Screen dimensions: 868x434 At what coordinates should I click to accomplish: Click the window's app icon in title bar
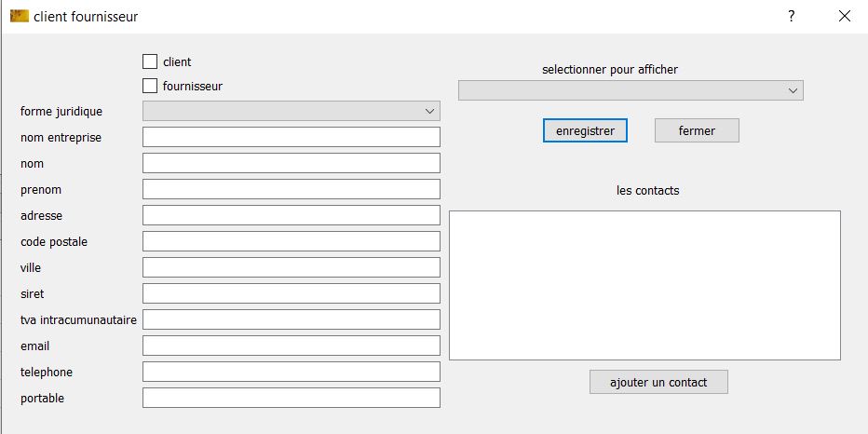(x=19, y=16)
